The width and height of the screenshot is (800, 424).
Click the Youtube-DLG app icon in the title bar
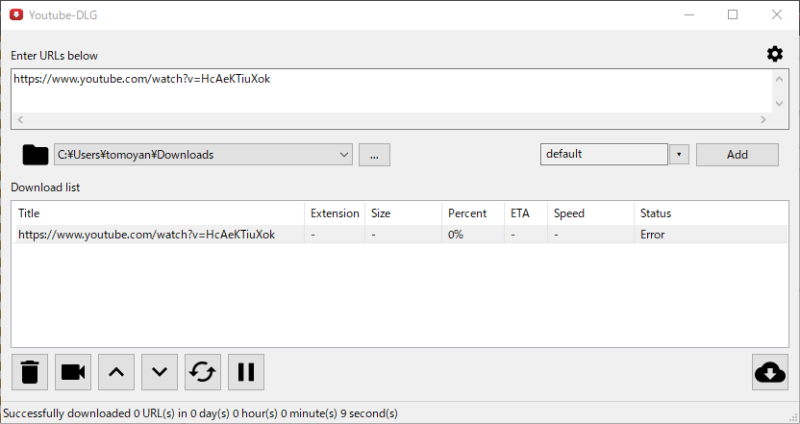(x=16, y=15)
